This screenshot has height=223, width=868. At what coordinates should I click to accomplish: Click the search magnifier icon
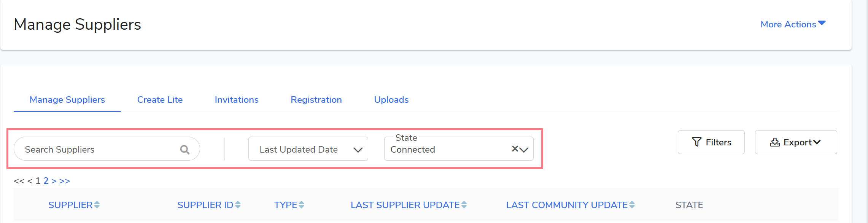tap(184, 150)
